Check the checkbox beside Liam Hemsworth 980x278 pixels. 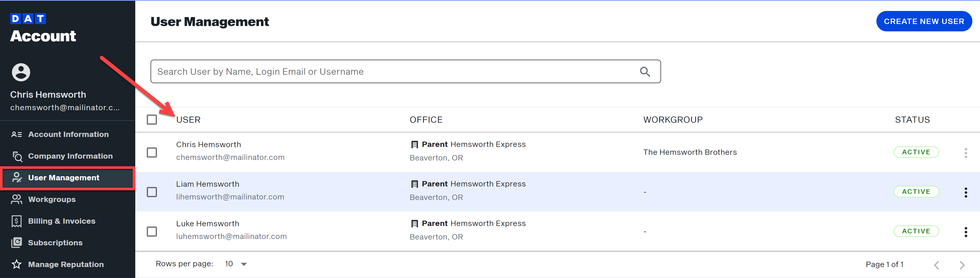[152, 192]
